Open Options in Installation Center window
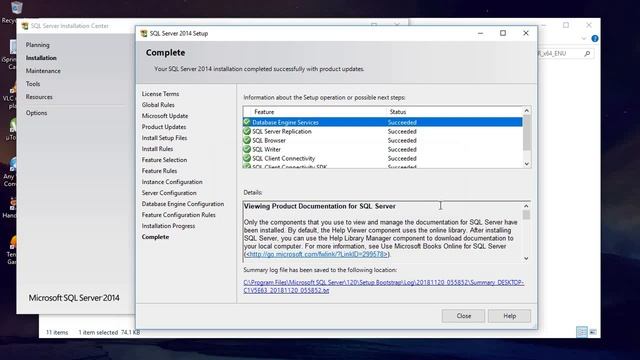Viewport: 640px width, 360px height. [x=36, y=113]
